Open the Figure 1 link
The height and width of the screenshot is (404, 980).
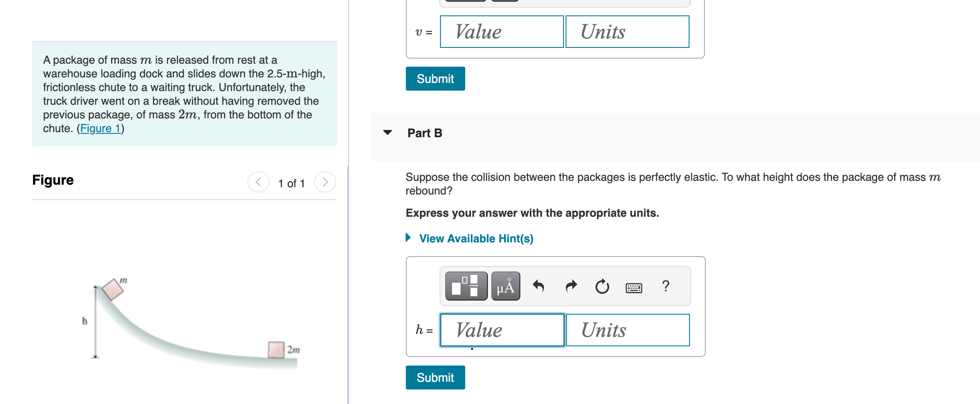pos(100,128)
